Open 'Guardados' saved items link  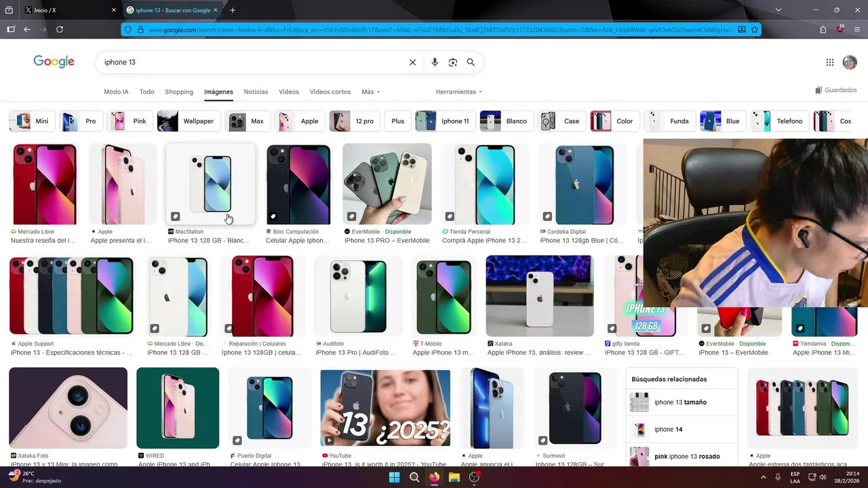click(836, 90)
